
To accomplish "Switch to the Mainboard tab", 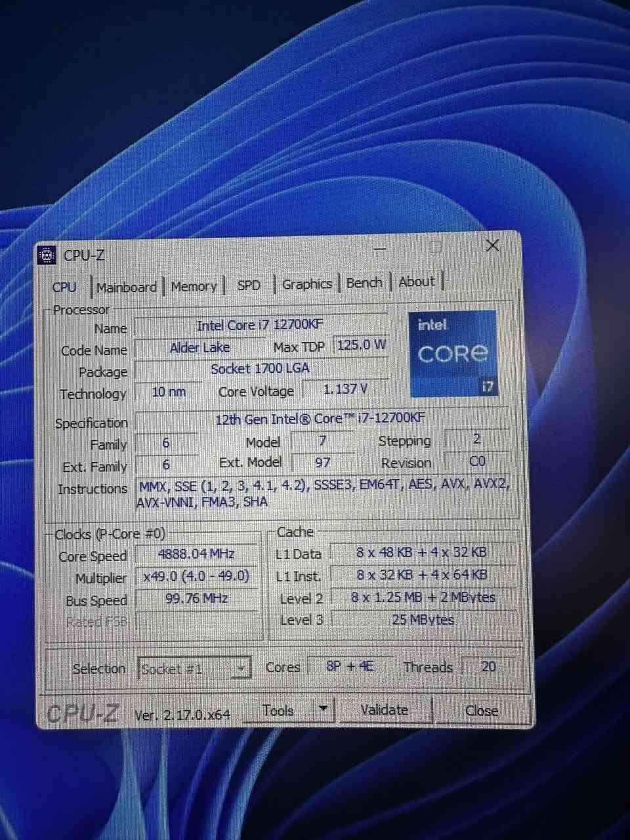I will (127, 287).
